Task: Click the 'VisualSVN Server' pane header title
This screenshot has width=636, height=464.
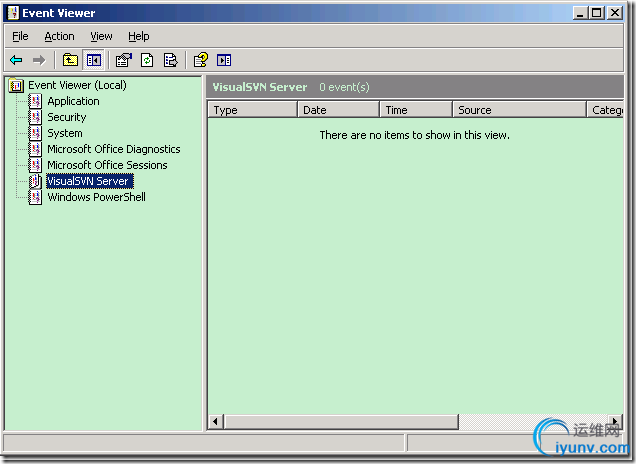Action: coord(260,87)
